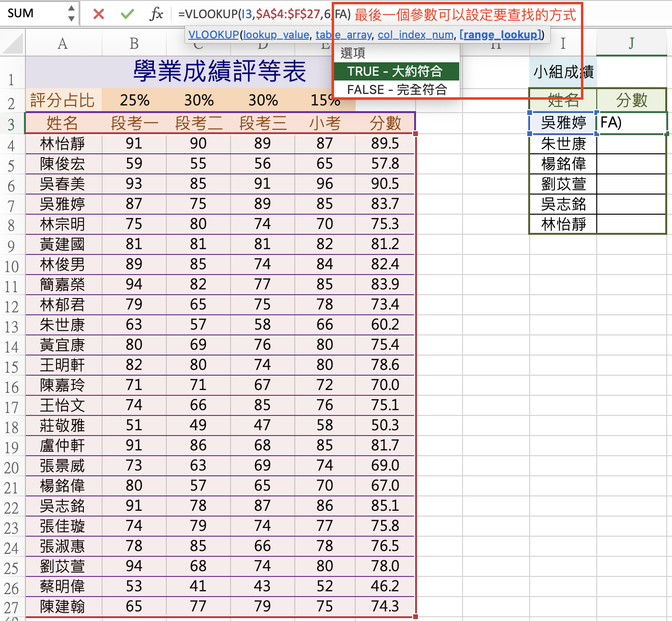
Task: Select the name cell 吳春美
Action: pyautogui.click(x=63, y=184)
